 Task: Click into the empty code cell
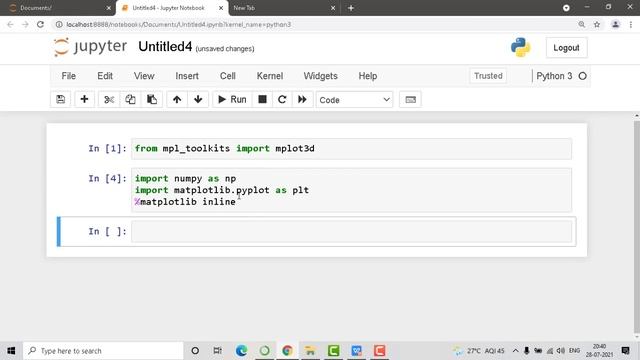coord(351,231)
